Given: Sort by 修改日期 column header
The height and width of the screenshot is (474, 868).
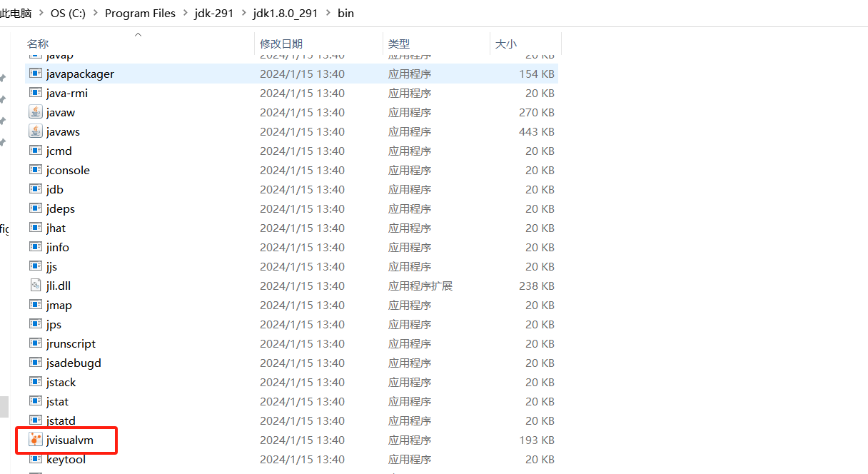Looking at the screenshot, I should click(281, 44).
